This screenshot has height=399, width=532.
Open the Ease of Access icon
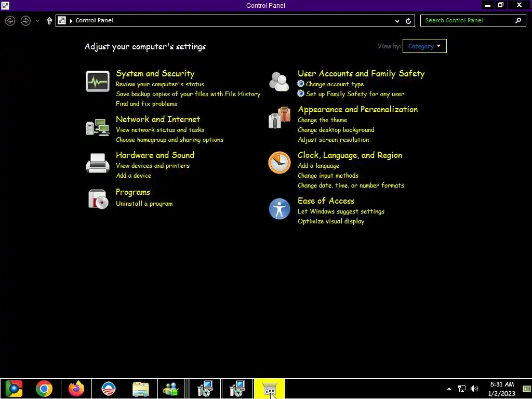click(x=279, y=209)
